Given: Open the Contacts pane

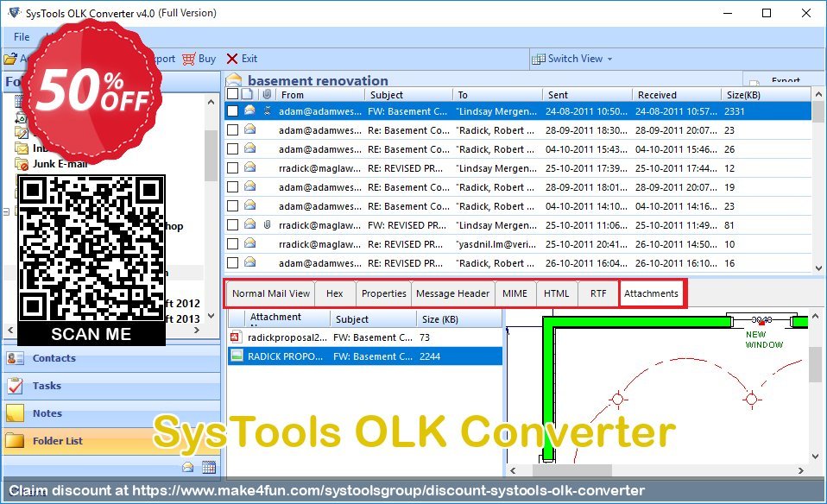Looking at the screenshot, I should [111, 358].
